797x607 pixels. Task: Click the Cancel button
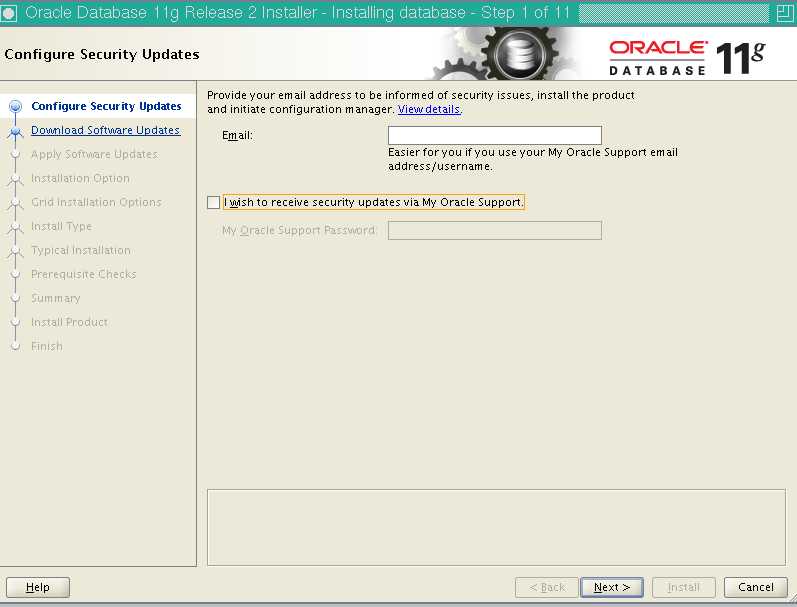point(756,587)
